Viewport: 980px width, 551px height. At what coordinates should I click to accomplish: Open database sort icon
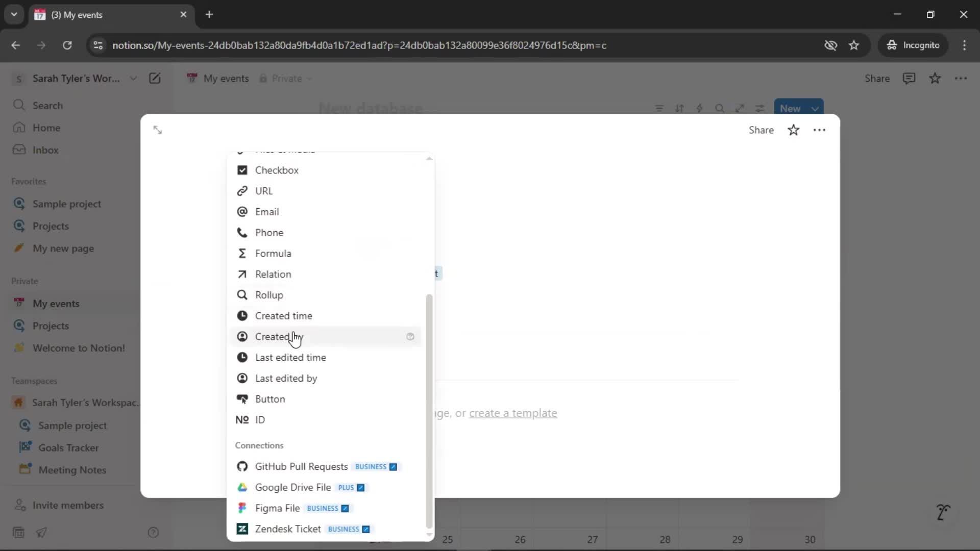tap(679, 108)
